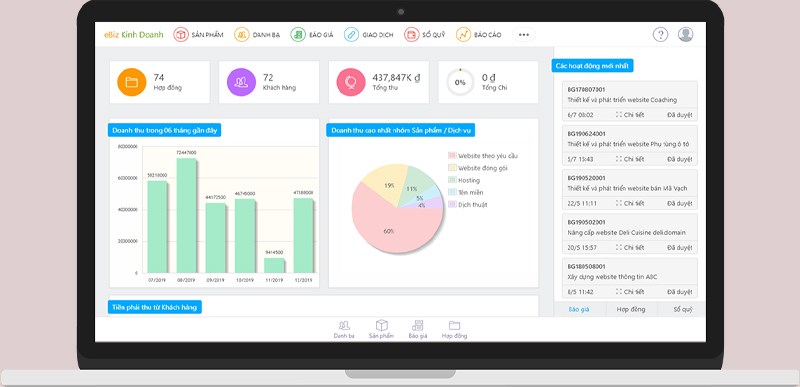Click the purple Khách hàng people icon
The height and width of the screenshot is (387, 800).
(x=241, y=82)
